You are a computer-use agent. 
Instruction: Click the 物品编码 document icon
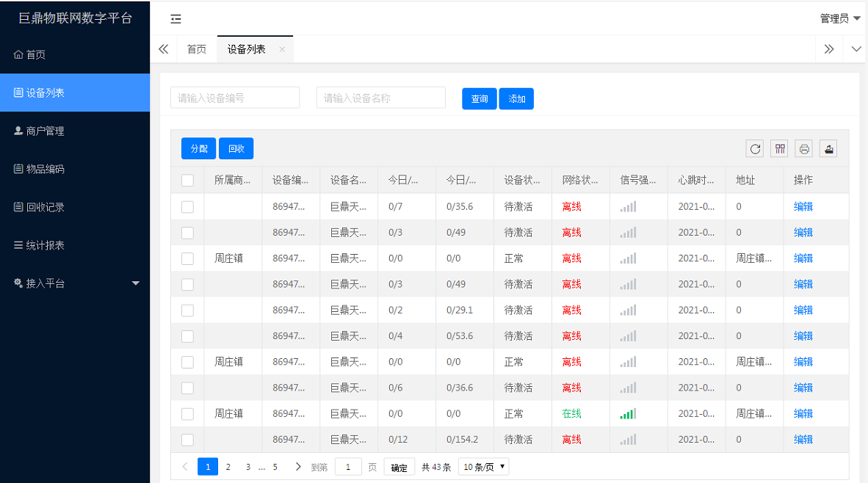pos(18,169)
